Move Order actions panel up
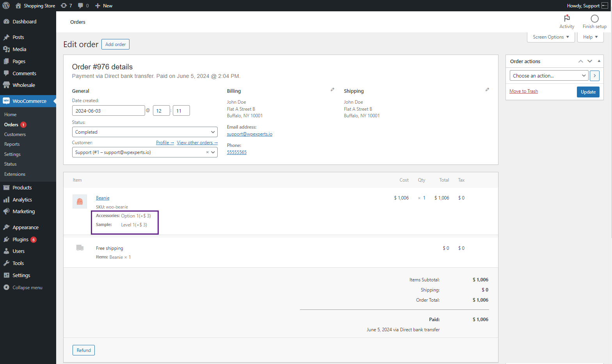Image resolution: width=612 pixels, height=364 pixels. [580, 61]
